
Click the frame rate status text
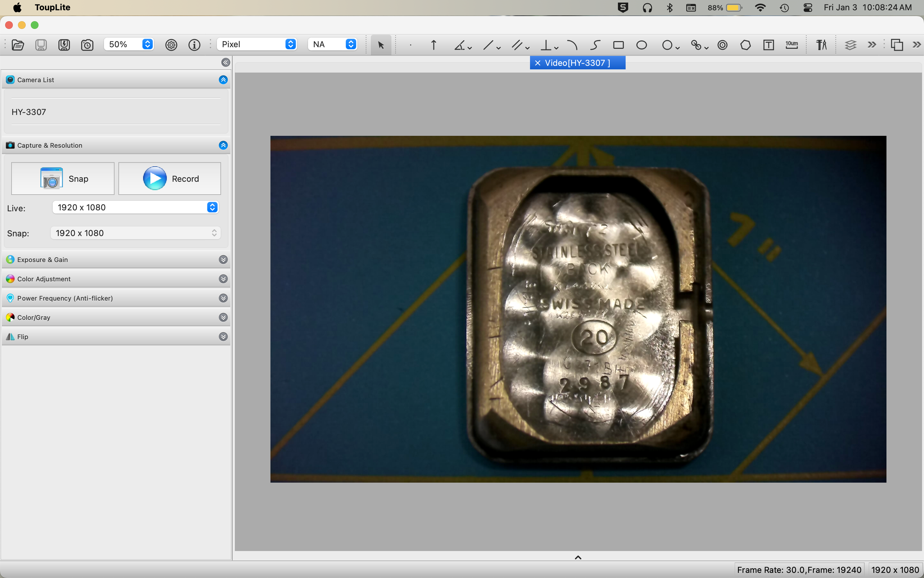[x=799, y=570]
